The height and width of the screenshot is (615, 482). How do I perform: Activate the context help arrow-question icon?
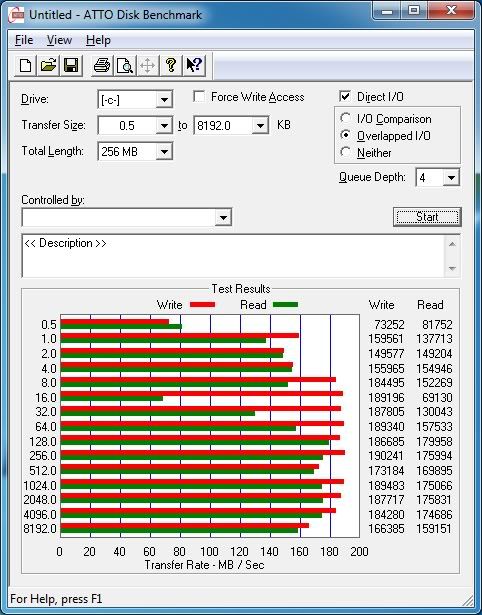194,65
